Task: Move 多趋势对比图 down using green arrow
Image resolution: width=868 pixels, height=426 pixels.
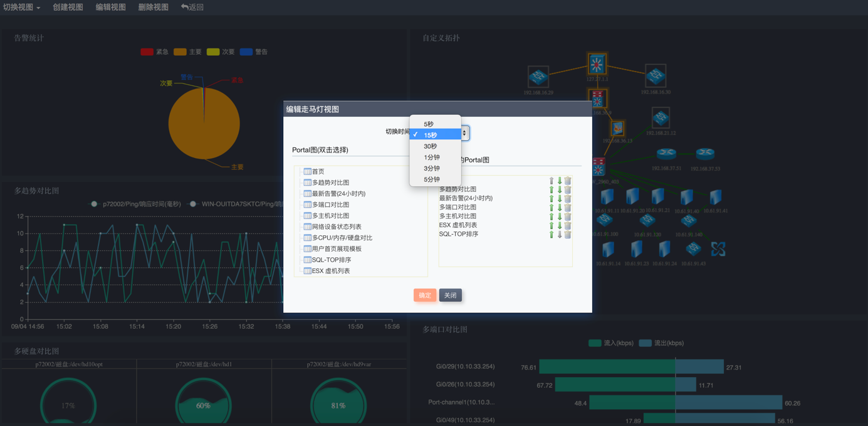Action: [x=560, y=189]
